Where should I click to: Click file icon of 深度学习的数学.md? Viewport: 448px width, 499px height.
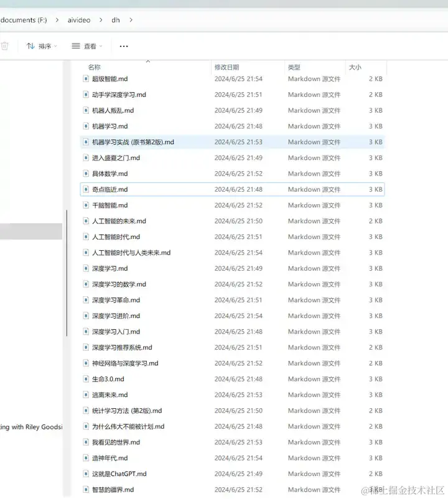pyautogui.click(x=86, y=284)
